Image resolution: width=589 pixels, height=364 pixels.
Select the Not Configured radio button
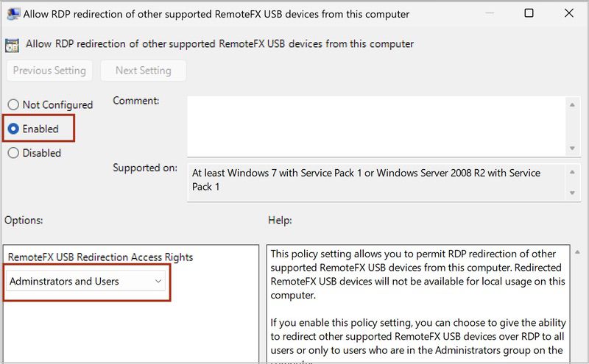pos(13,104)
